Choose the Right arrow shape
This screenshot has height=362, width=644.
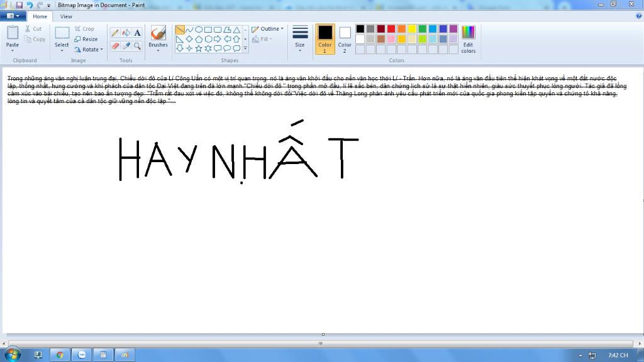218,39
